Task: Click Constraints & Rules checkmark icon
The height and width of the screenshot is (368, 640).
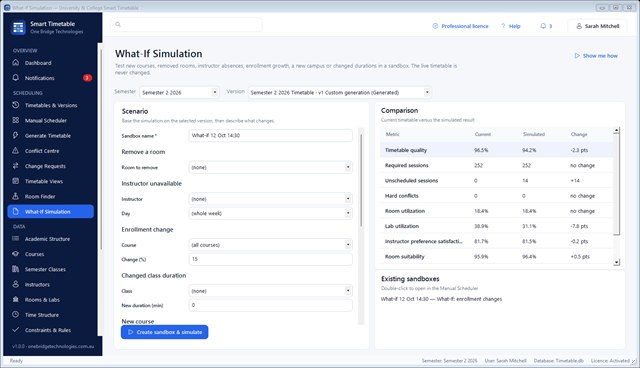Action: pyautogui.click(x=16, y=330)
